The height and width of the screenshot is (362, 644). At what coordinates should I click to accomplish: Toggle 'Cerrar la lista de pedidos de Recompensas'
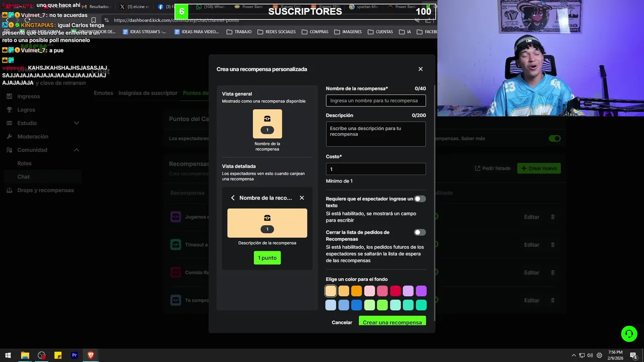(x=420, y=232)
